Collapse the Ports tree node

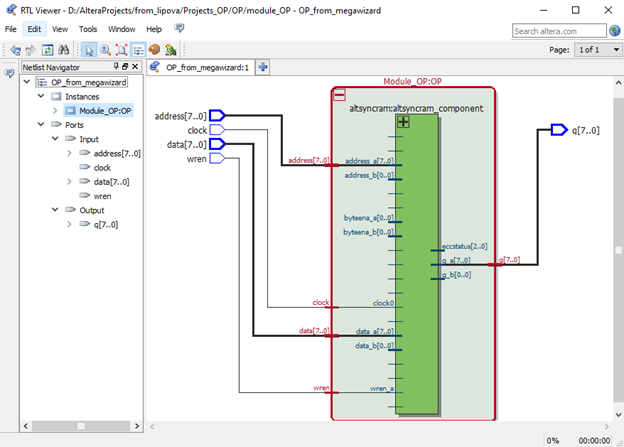pos(41,125)
